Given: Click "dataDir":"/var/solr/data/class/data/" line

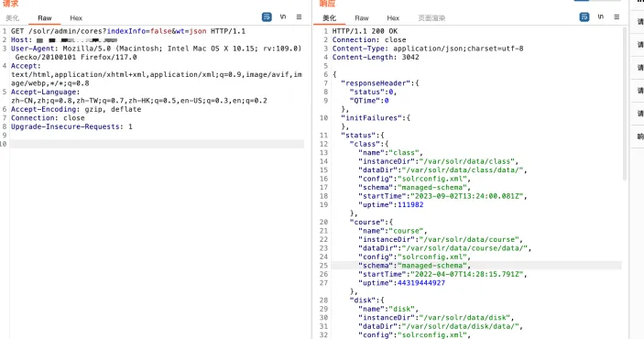Looking at the screenshot, I should click(x=442, y=170).
